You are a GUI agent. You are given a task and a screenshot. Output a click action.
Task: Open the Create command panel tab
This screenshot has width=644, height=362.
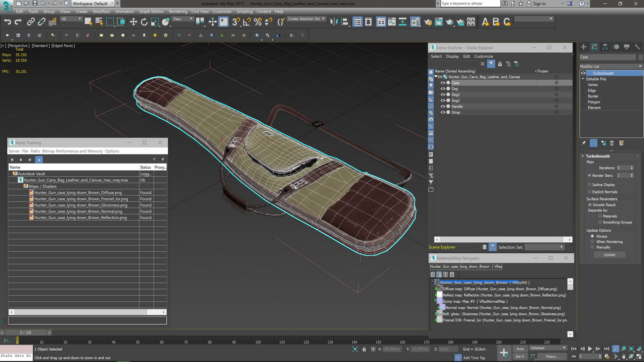(x=584, y=47)
